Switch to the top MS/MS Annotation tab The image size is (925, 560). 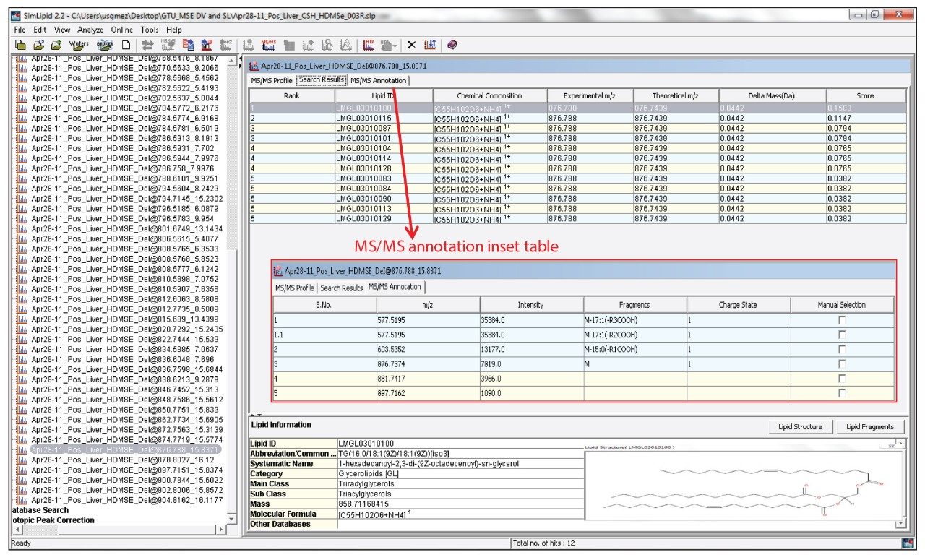(x=379, y=80)
